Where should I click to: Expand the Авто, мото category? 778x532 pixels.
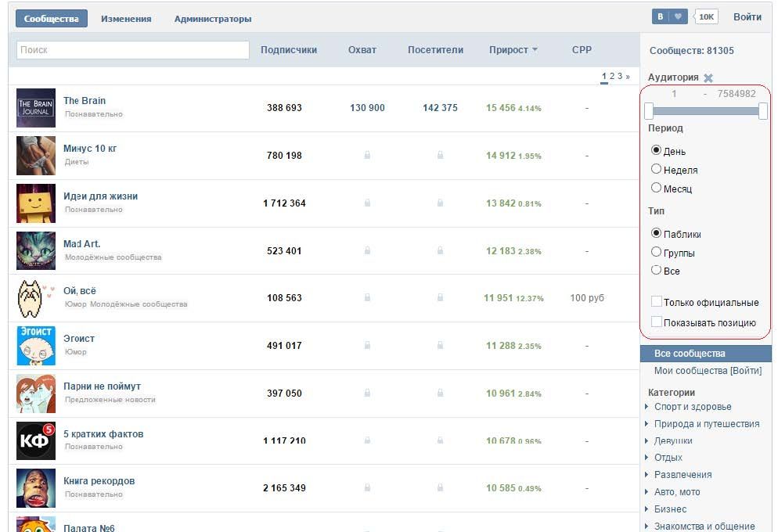(647, 492)
